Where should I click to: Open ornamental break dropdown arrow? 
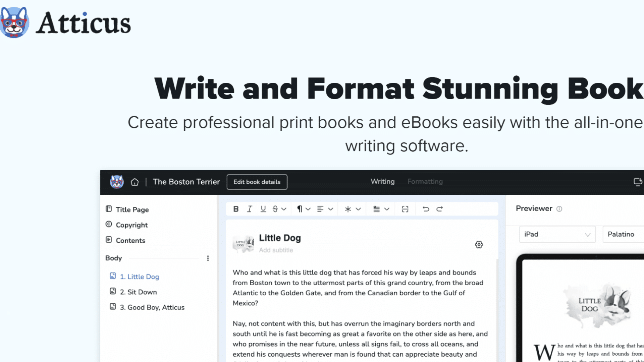click(x=358, y=209)
